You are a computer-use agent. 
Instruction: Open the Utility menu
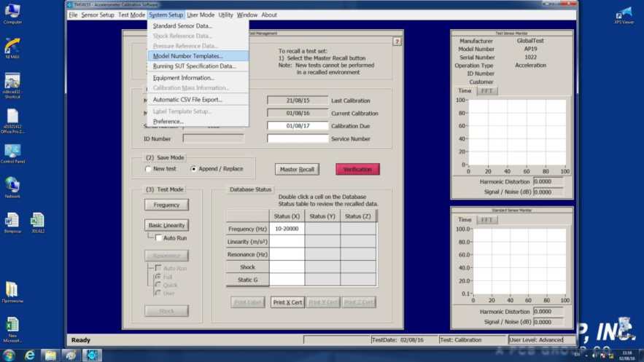point(225,15)
